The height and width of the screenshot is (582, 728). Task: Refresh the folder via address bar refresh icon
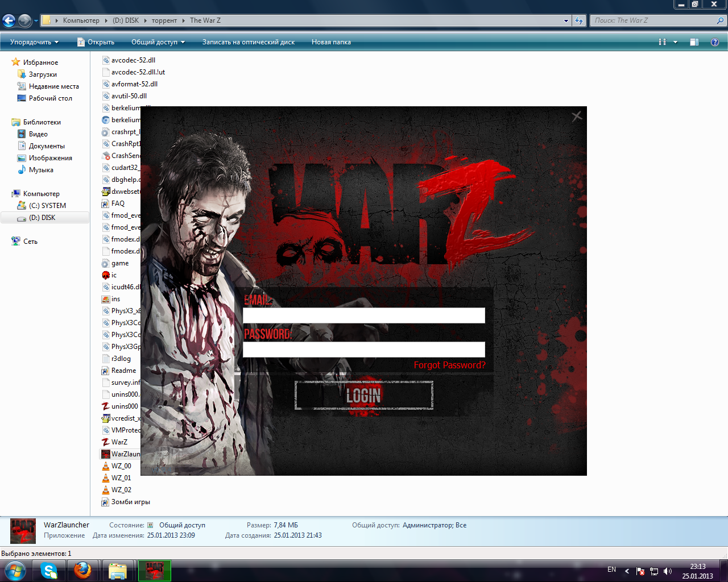[579, 20]
